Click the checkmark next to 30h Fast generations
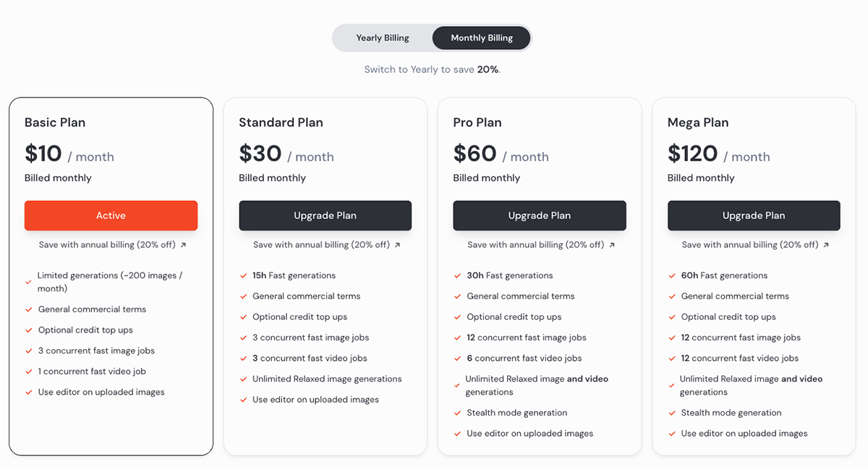Viewport: 868px width, 467px height. [458, 276]
